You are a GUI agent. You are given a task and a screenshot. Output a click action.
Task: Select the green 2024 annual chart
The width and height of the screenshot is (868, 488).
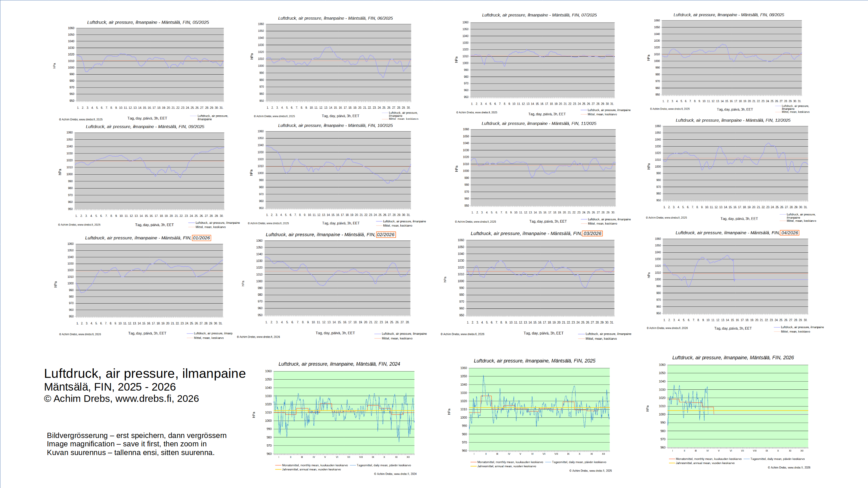coord(344,413)
